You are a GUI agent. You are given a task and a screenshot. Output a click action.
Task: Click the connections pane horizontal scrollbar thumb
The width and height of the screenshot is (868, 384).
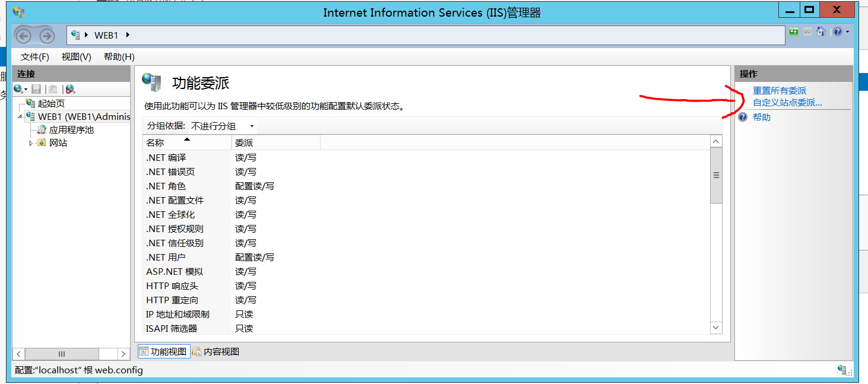coord(61,353)
